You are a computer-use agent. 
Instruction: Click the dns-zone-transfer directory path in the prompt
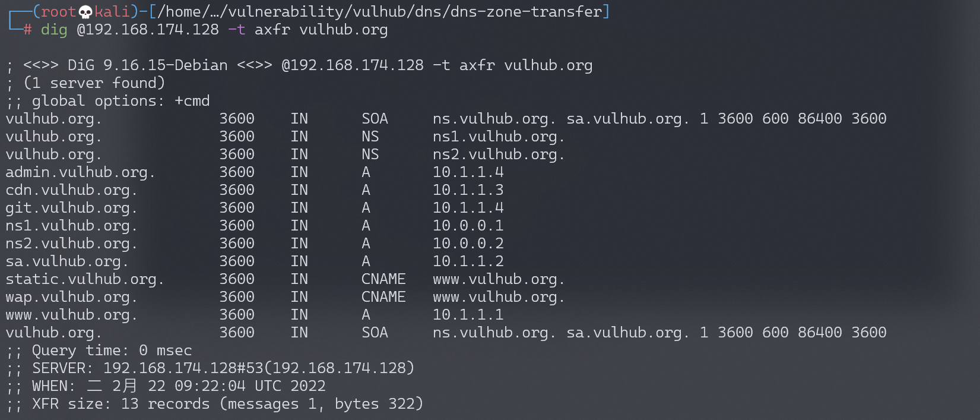[383, 12]
